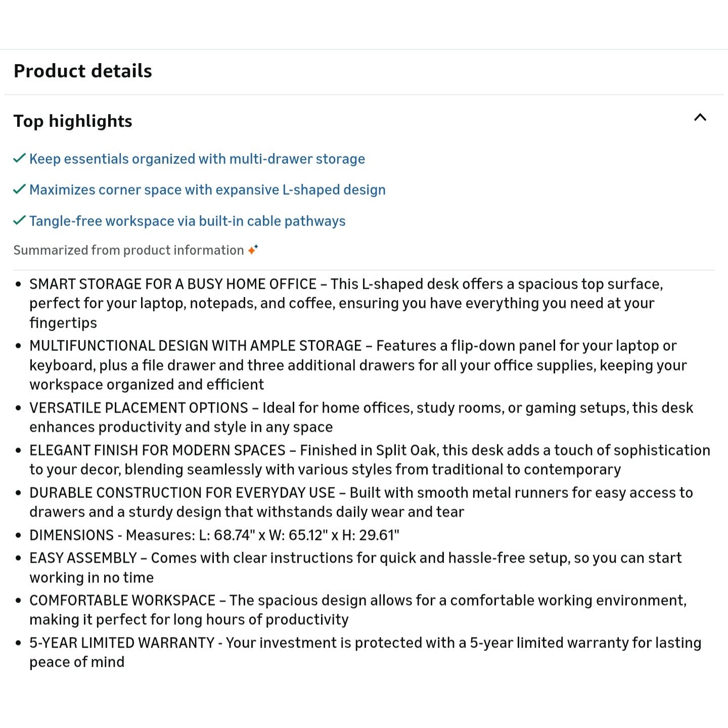
Task: Click the 'Top highlights' heading
Action: click(73, 121)
